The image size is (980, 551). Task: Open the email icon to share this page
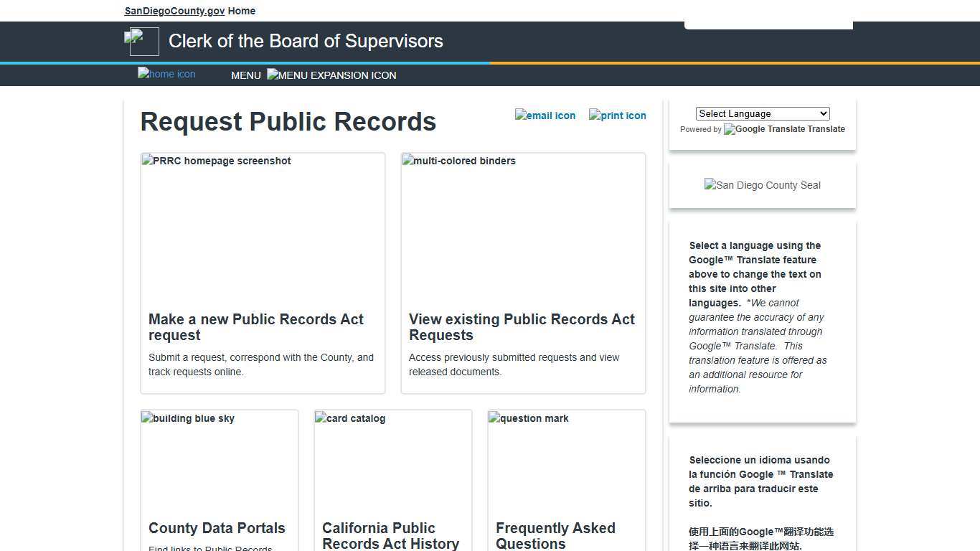[x=545, y=116]
